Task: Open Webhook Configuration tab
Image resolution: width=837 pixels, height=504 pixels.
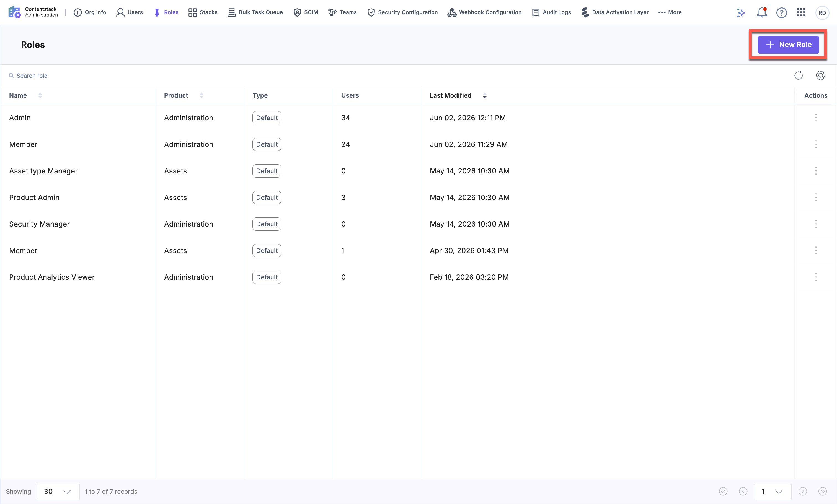Action: click(x=484, y=12)
